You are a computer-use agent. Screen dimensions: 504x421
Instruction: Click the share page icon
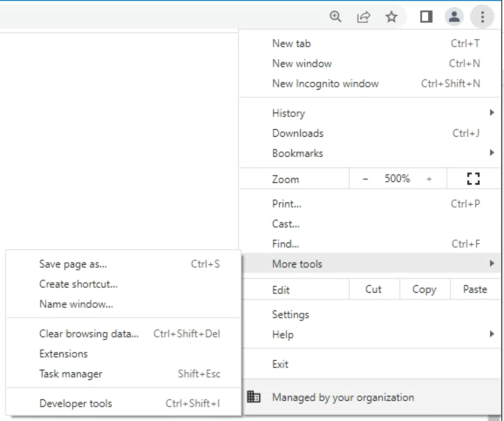tap(364, 17)
